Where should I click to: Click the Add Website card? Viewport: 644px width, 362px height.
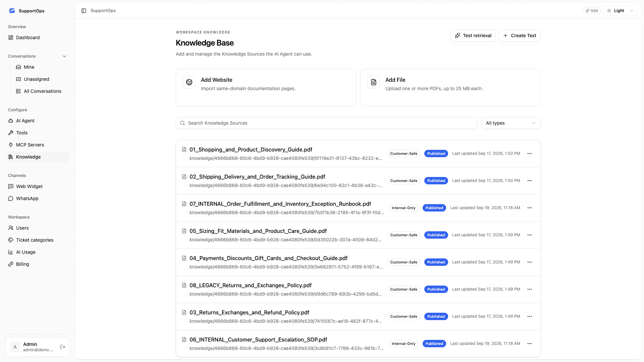pyautogui.click(x=266, y=87)
